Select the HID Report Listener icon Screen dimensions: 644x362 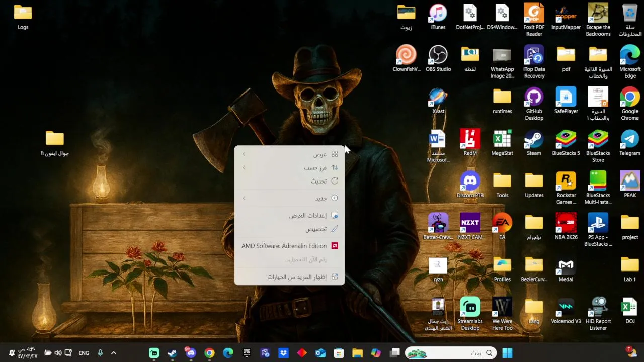pyautogui.click(x=598, y=314)
